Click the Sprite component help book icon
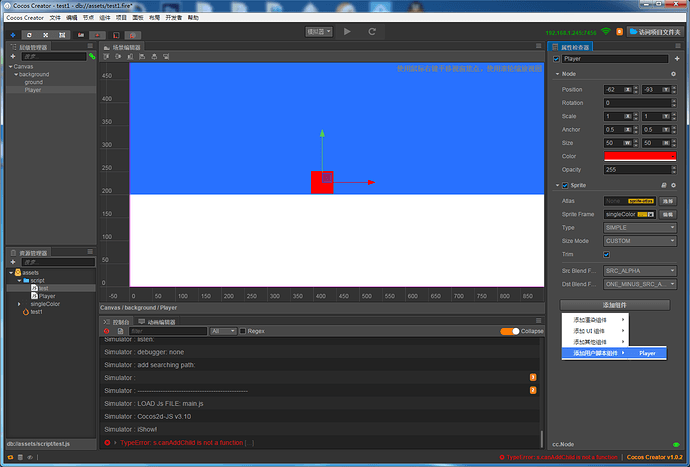690x467 pixels. 664,185
